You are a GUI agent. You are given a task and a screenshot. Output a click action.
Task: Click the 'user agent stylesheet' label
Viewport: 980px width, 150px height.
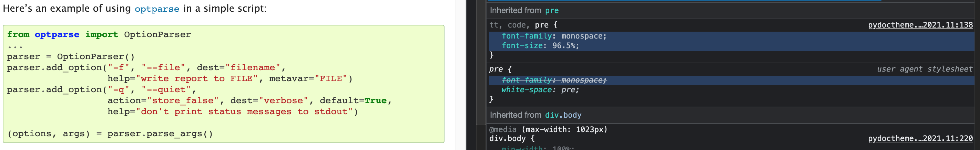click(925, 69)
